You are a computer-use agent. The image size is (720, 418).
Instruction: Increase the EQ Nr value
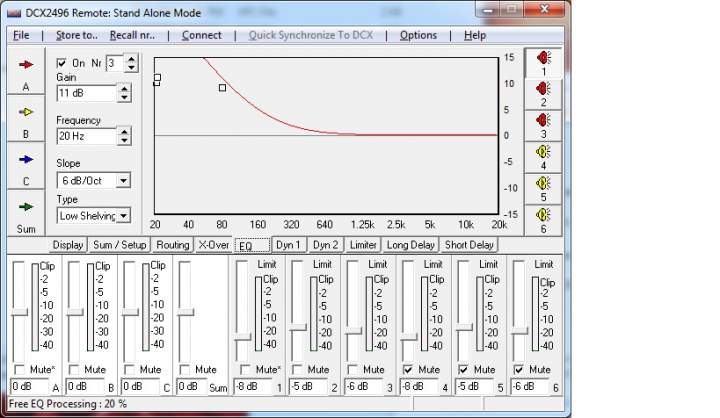131,59
